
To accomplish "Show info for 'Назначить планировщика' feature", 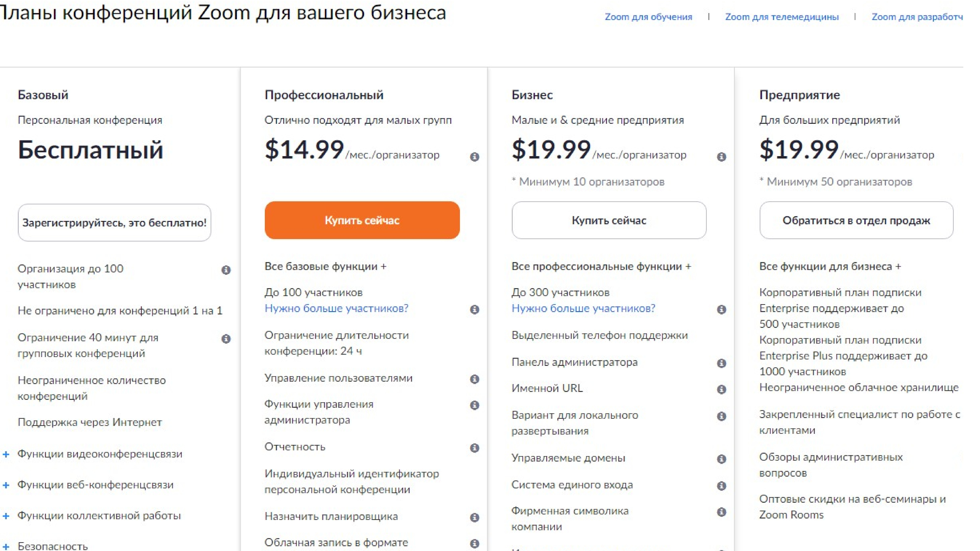I will 474,518.
